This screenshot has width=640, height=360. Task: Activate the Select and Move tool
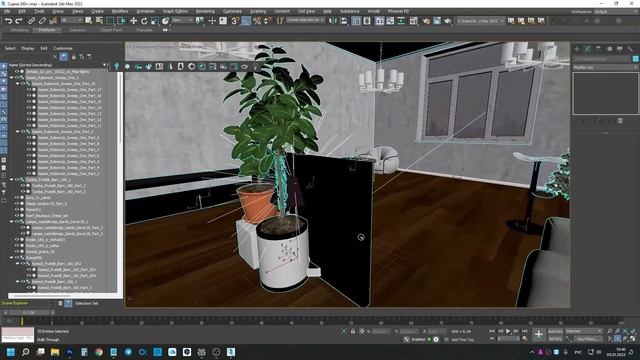point(133,20)
